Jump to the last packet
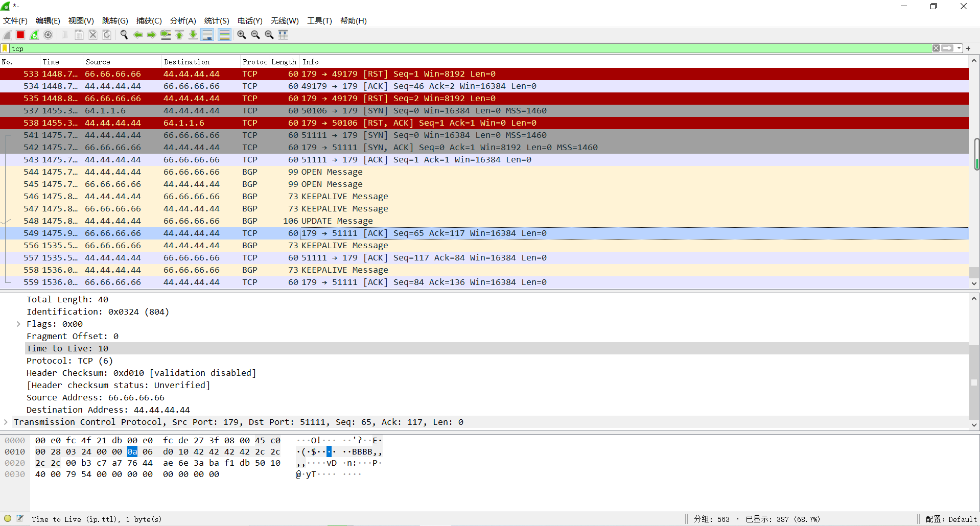The height and width of the screenshot is (526, 980). [193, 35]
